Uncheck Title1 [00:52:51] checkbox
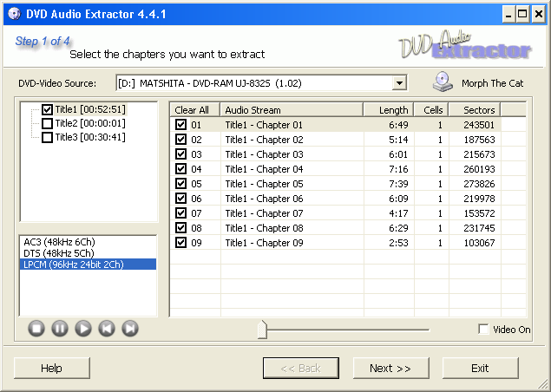The height and width of the screenshot is (392, 551). [47, 109]
